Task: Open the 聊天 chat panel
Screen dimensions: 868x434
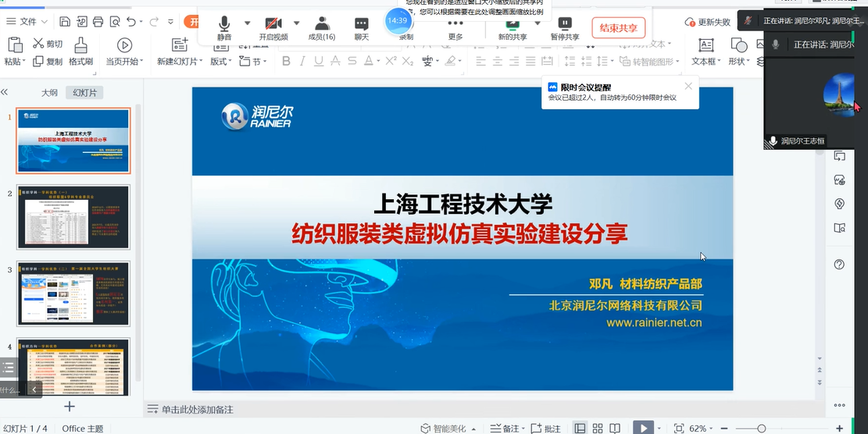Action: 361,28
